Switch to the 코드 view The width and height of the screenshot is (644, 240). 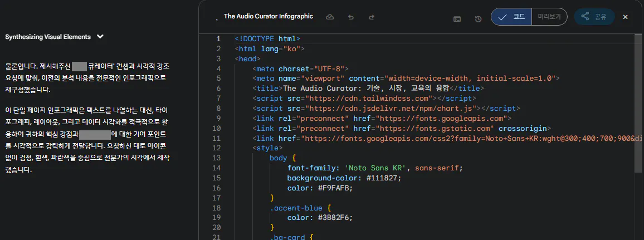[511, 17]
